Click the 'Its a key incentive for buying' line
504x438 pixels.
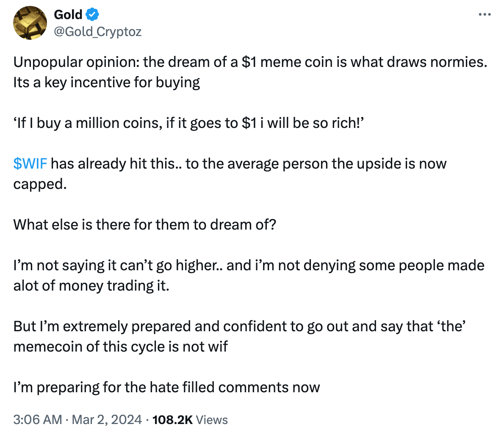pos(106,82)
